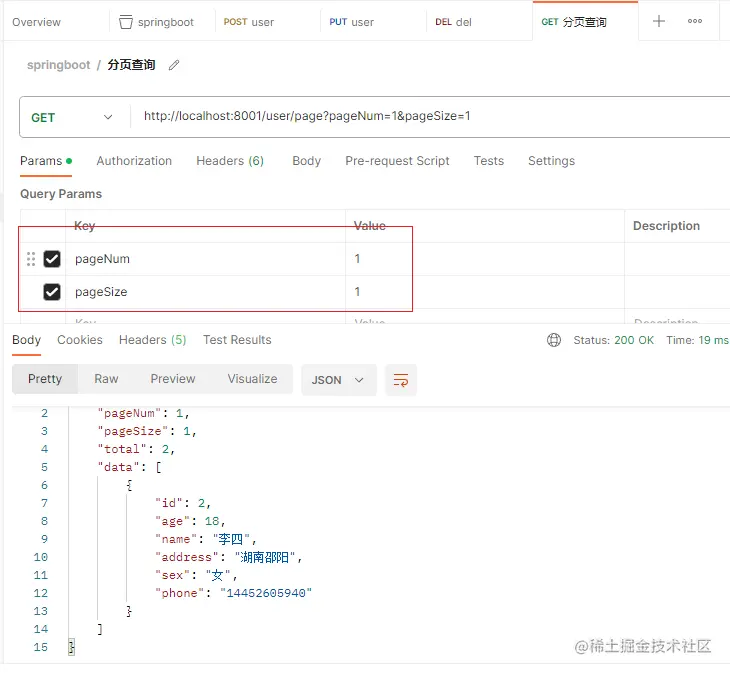
Task: Open the Params request tab
Action: 46,161
